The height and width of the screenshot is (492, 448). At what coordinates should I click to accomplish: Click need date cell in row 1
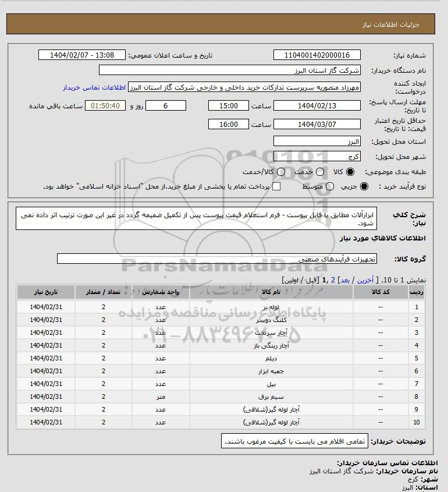(x=46, y=307)
